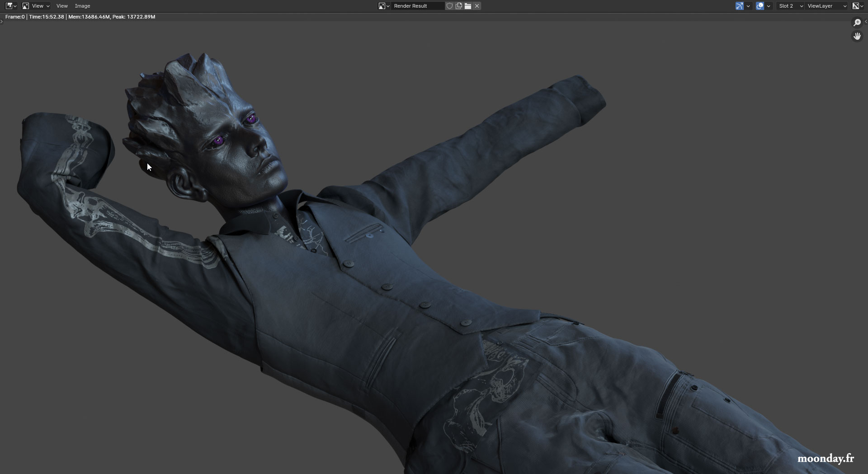Open the gizmos settings chevron
Screen dimensions: 868x474
(x=749, y=6)
